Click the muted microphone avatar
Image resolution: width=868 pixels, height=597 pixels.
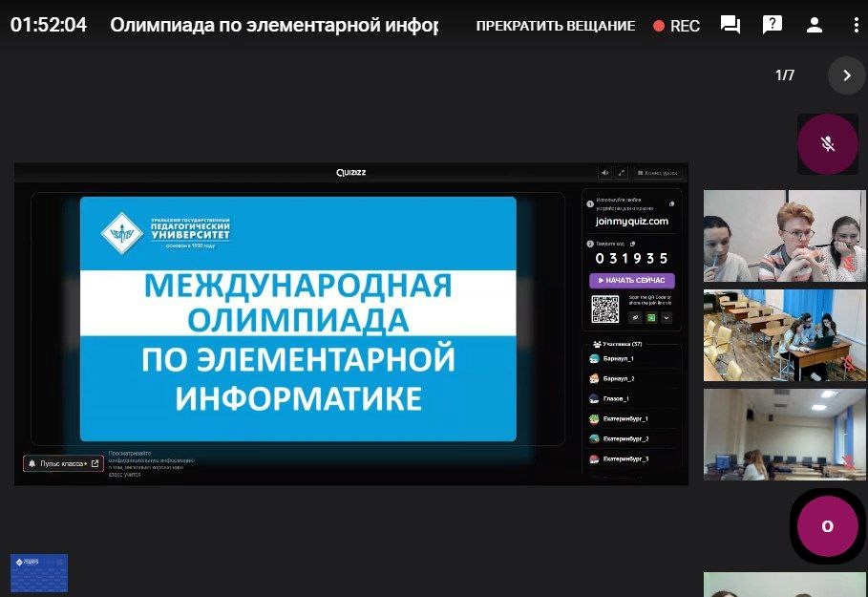[x=827, y=144]
